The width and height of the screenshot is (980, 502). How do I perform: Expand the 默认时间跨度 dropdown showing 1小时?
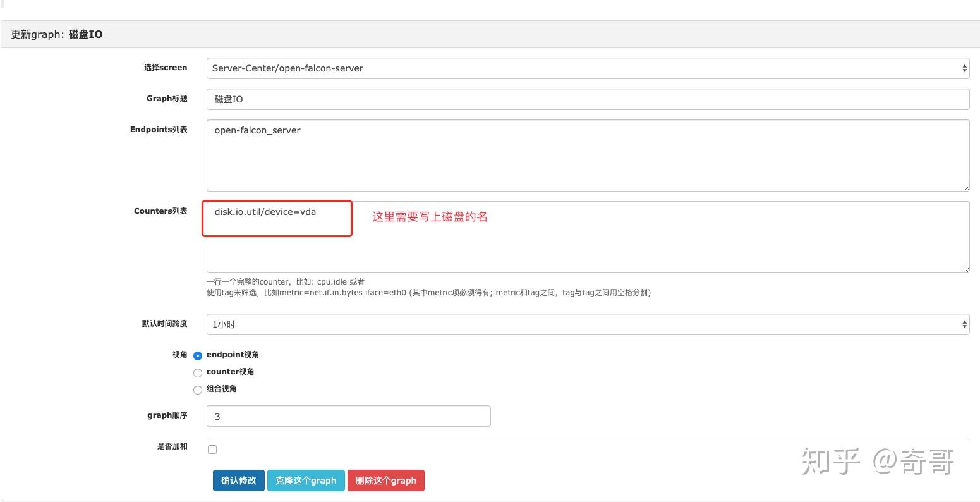point(588,324)
